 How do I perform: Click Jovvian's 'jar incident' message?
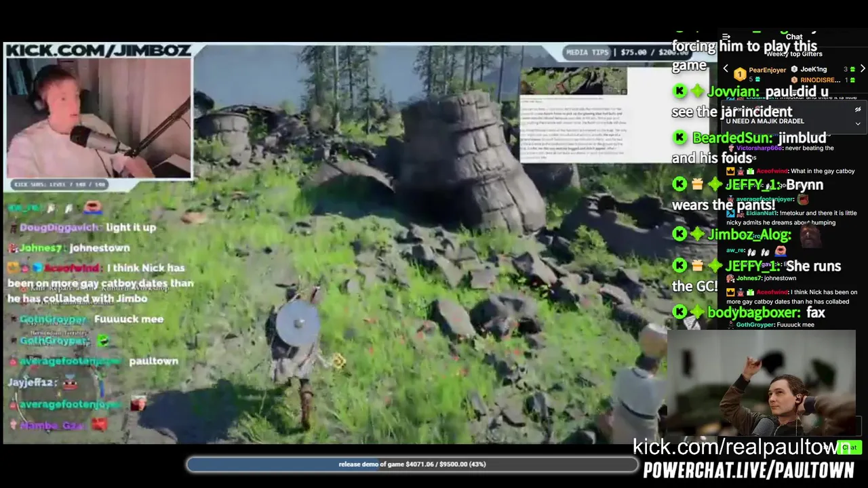coord(751,102)
